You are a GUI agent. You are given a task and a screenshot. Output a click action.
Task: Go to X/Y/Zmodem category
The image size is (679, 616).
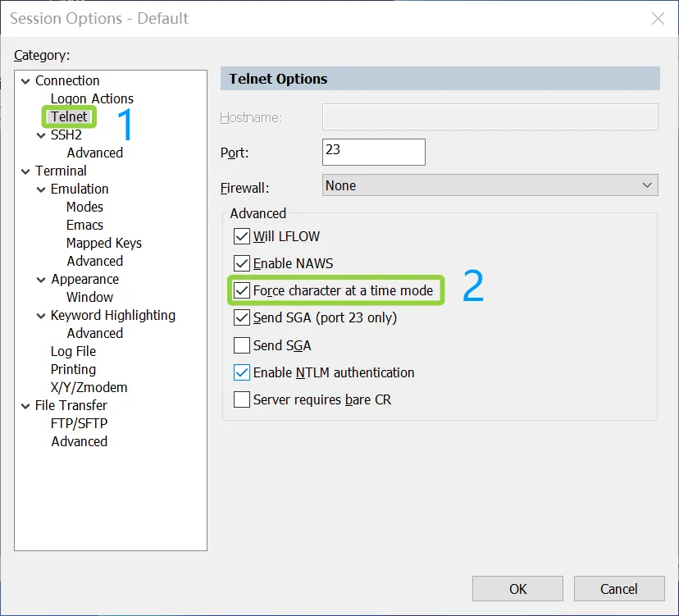89,388
